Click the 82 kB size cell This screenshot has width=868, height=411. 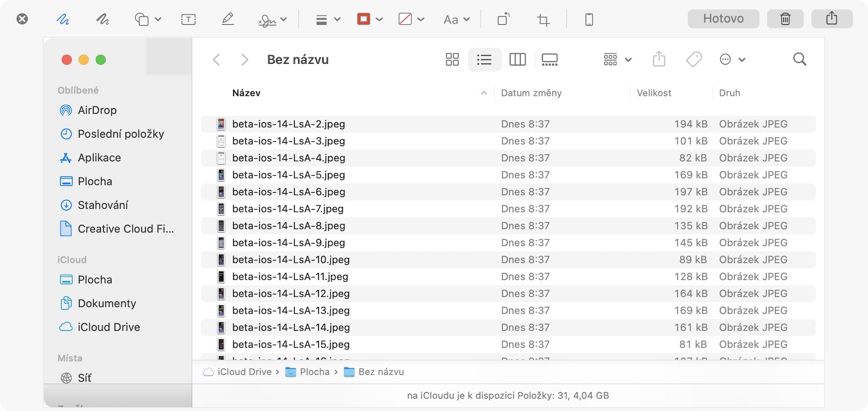click(693, 158)
